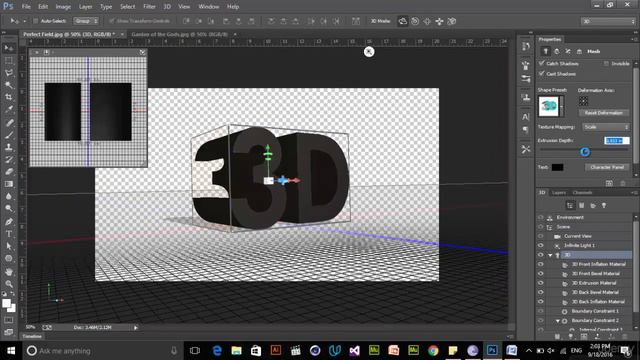This screenshot has width=640, height=360.
Task: Click the Slide 3D Object mode icon
Action: (439, 21)
